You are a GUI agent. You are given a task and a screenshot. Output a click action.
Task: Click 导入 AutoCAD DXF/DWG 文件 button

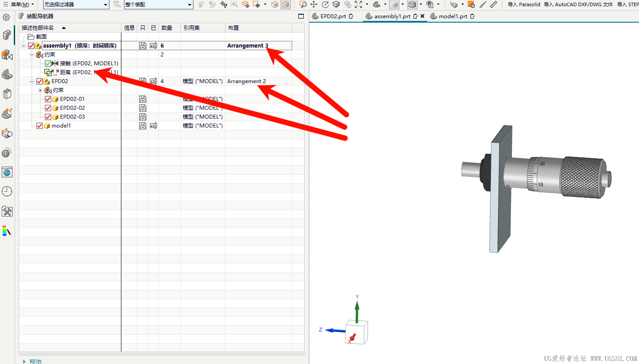(578, 4)
